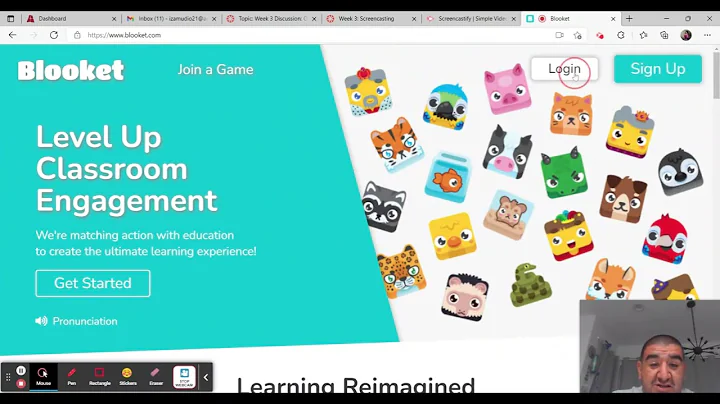The image size is (720, 404).
Task: Open the Screencastify extension icon
Action: tap(600, 35)
